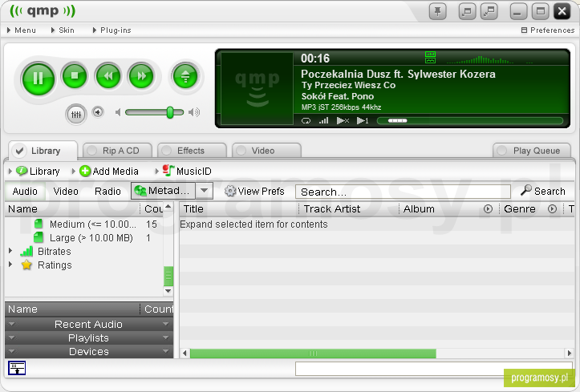The width and height of the screenshot is (580, 392).
Task: Select the Radio library filter
Action: [107, 192]
